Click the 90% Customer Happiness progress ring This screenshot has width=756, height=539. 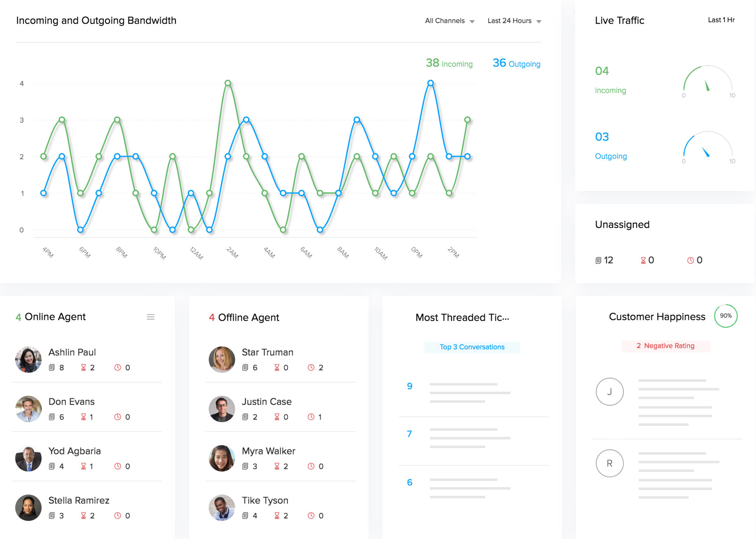[x=726, y=316]
